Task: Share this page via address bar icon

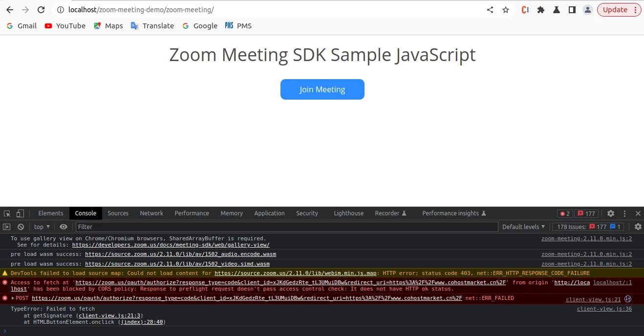Action: (490, 10)
